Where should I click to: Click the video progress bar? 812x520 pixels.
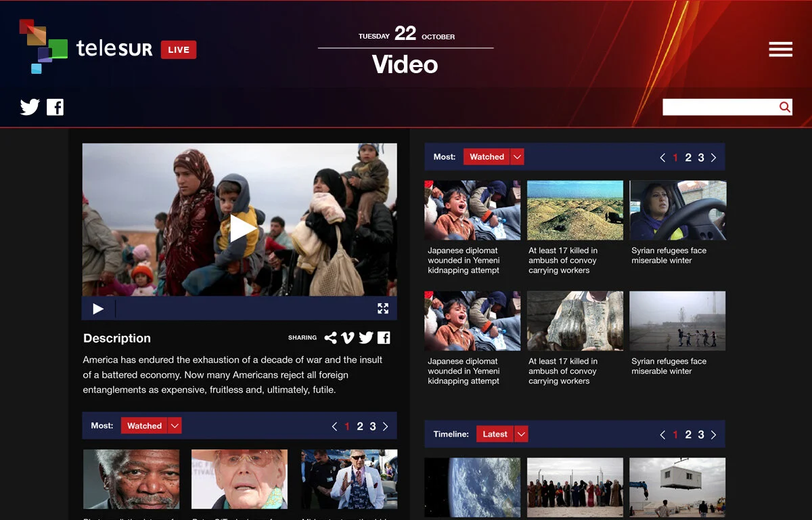coord(244,309)
